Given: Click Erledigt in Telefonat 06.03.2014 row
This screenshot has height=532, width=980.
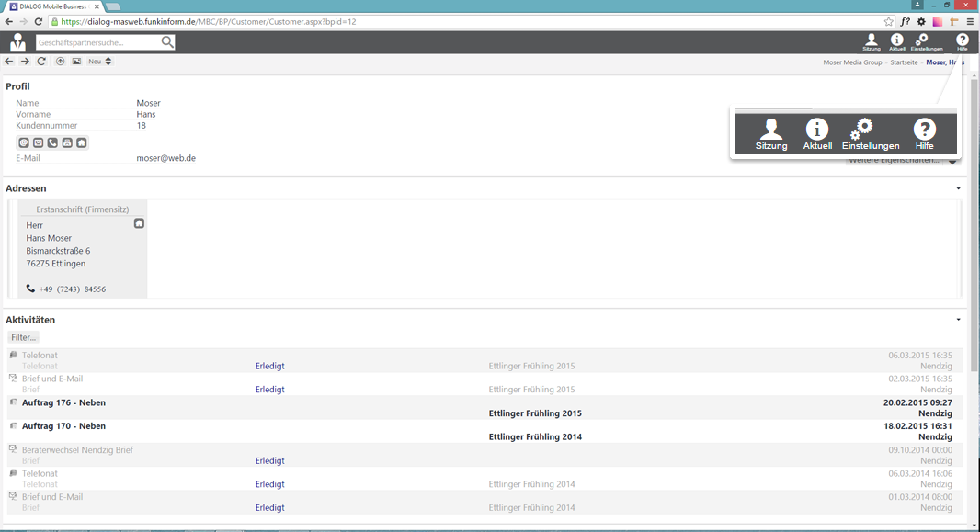Looking at the screenshot, I should (270, 484).
